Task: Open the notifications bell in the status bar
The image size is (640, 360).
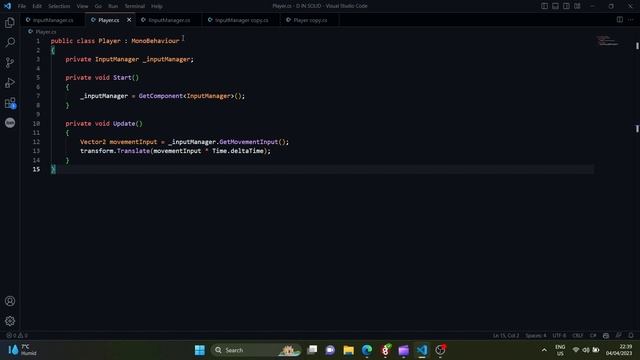Action: [x=631, y=336]
